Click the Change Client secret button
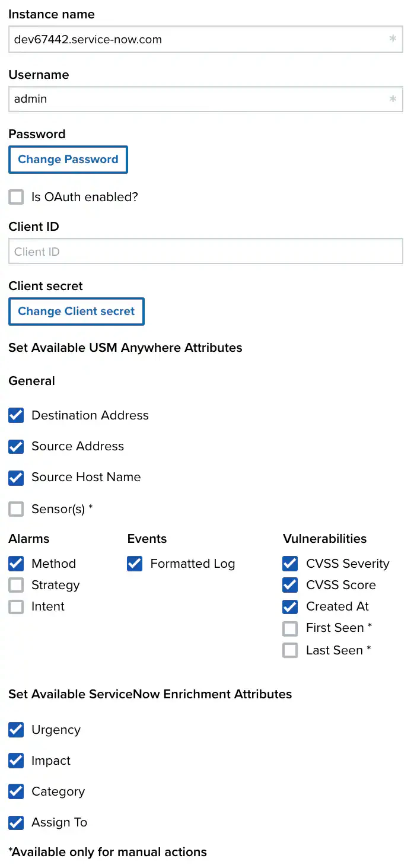Screen dimensions: 414x868 pos(77,311)
